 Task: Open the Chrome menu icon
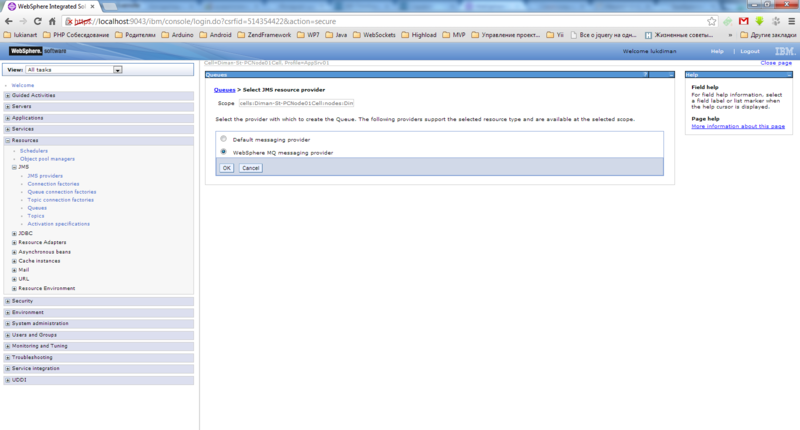tap(792, 21)
